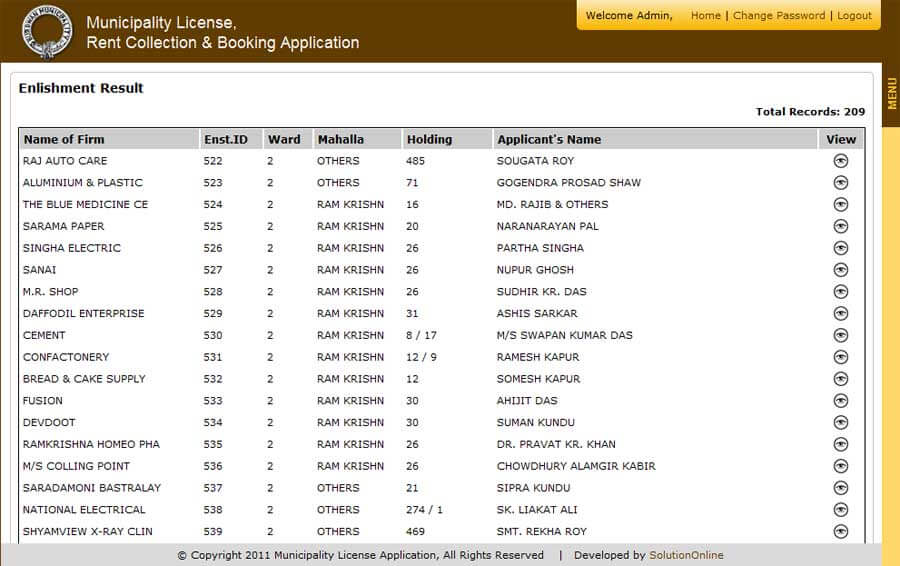Select applicant CHOWDHURY ALAMGIR KABIR
The height and width of the screenshot is (566, 900).
(x=576, y=467)
